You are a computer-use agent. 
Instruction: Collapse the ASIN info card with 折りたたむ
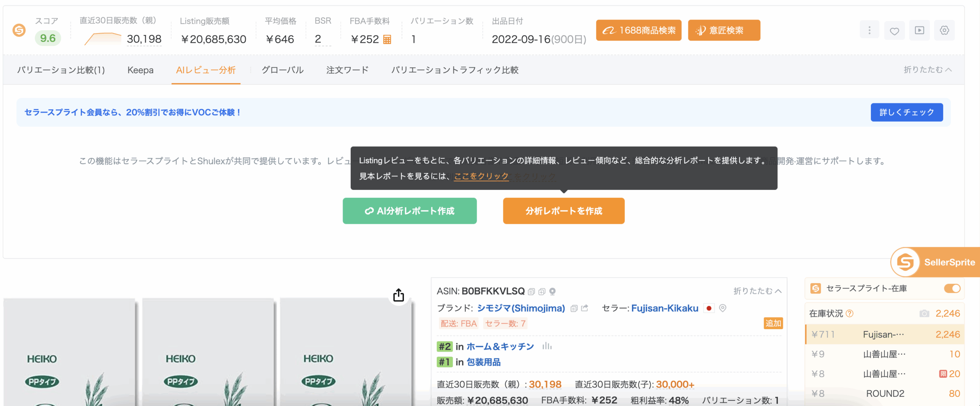[757, 291]
